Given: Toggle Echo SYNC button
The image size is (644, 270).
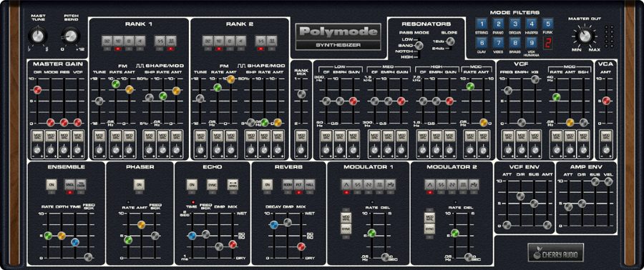Looking at the screenshot, I should pyautogui.click(x=212, y=184).
